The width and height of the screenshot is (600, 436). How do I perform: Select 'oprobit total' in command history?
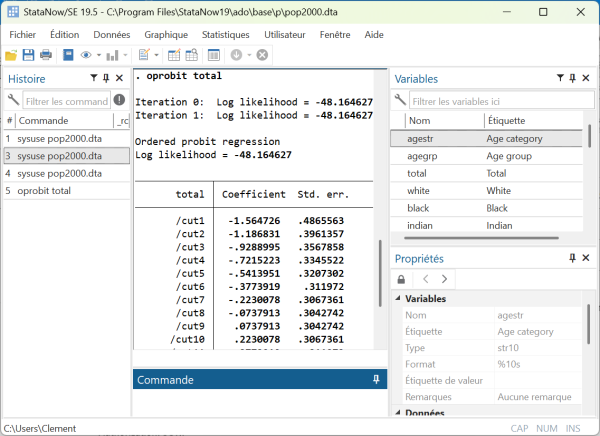[44, 190]
